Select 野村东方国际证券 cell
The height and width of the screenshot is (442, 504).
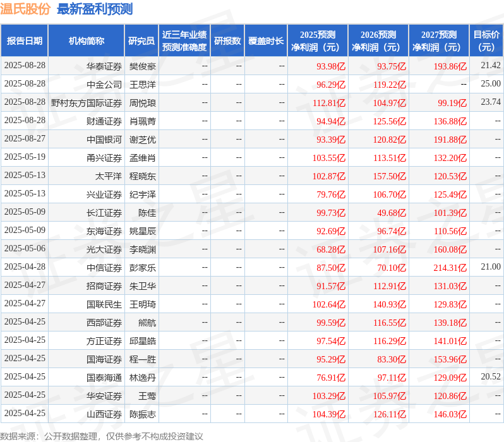point(86,103)
